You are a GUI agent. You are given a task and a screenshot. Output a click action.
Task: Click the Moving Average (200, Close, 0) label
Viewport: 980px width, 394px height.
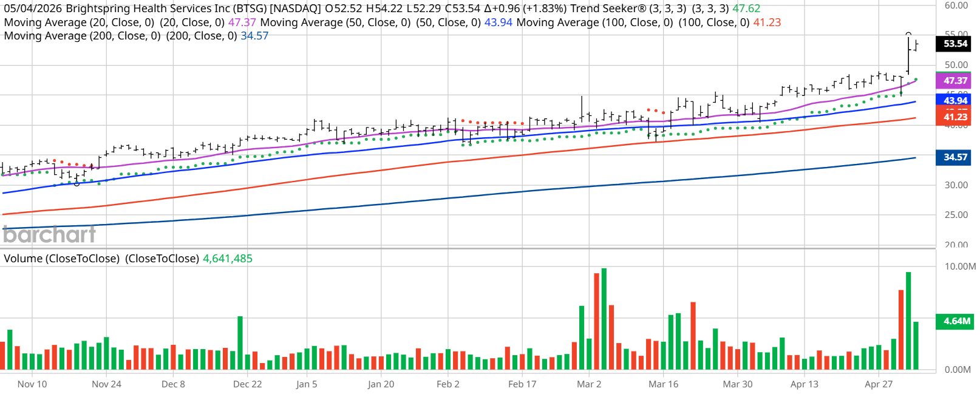point(83,36)
